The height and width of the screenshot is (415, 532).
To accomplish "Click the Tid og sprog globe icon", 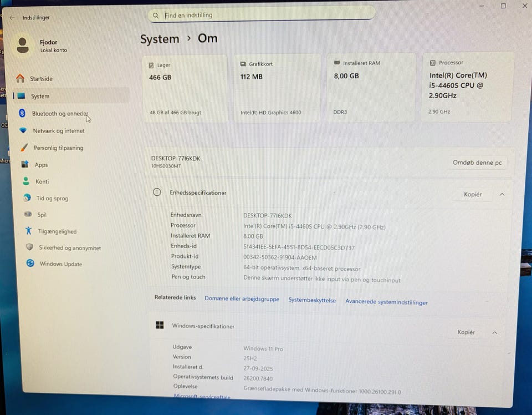I will 27,198.
